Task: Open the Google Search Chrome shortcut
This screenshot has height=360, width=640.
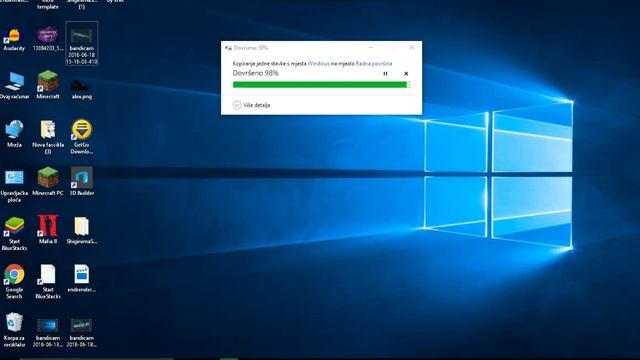Action: click(x=14, y=282)
